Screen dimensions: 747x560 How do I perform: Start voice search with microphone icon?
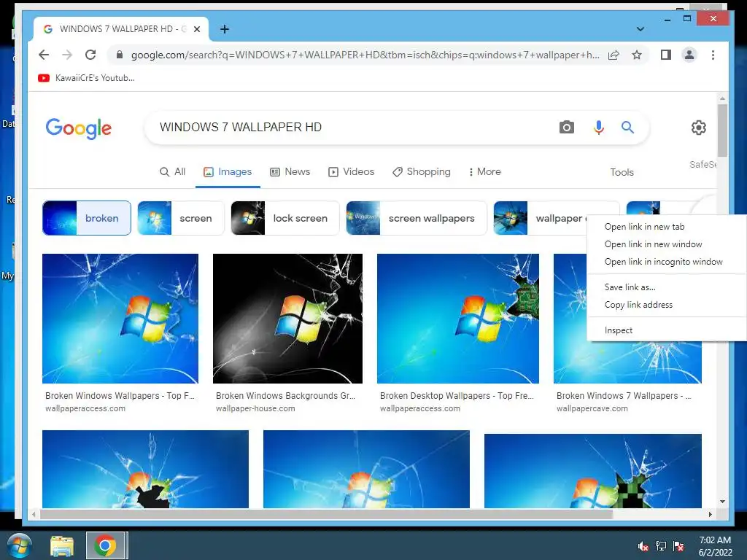coord(598,127)
